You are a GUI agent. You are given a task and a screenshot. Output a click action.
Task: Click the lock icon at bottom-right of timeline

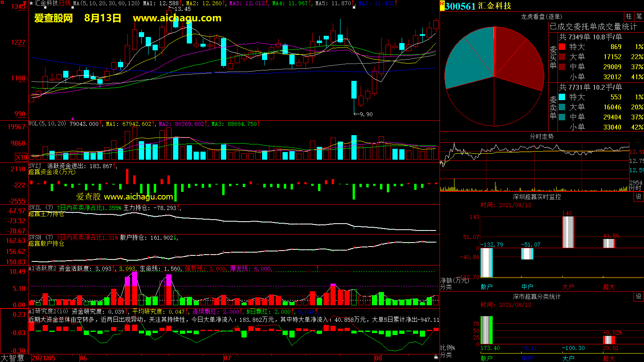(436, 357)
